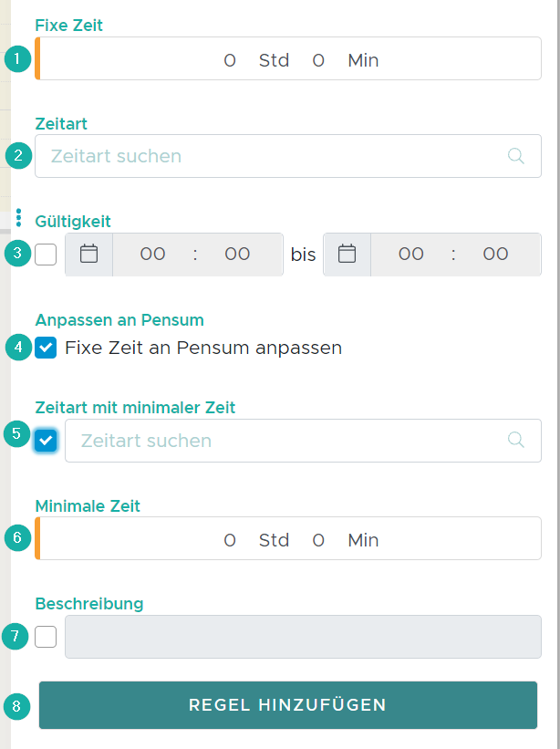Uncheck "Fixe Zeit an Pensum anpassen"

click(x=45, y=348)
